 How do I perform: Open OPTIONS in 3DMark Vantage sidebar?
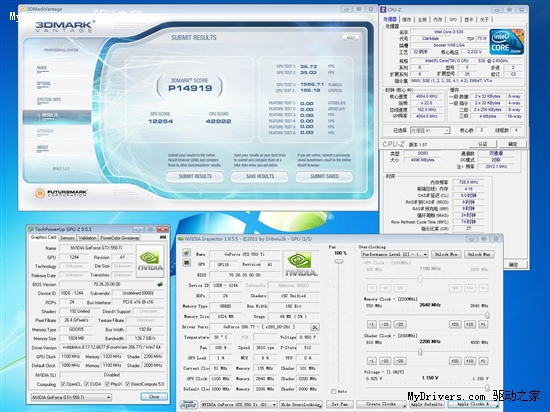point(44,84)
